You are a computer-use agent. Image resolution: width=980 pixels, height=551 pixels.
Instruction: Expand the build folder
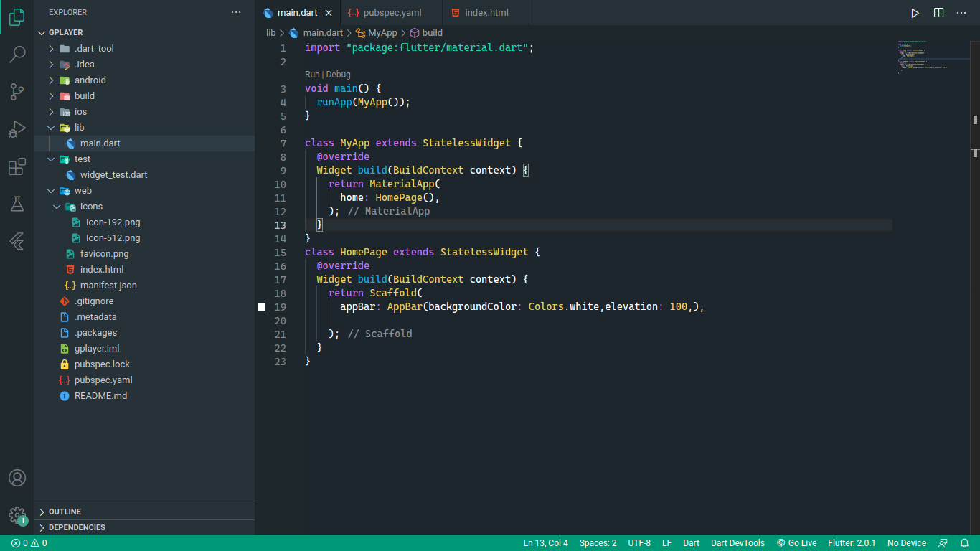(x=144, y=96)
